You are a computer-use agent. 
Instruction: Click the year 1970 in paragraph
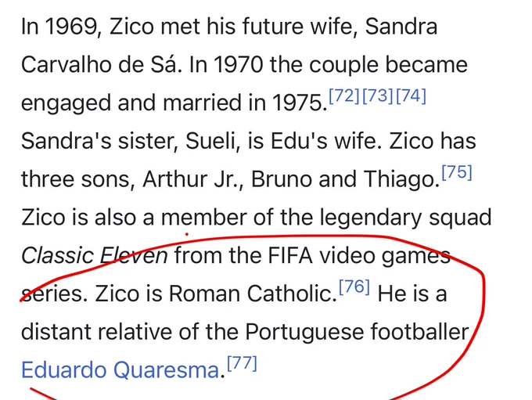tap(239, 64)
